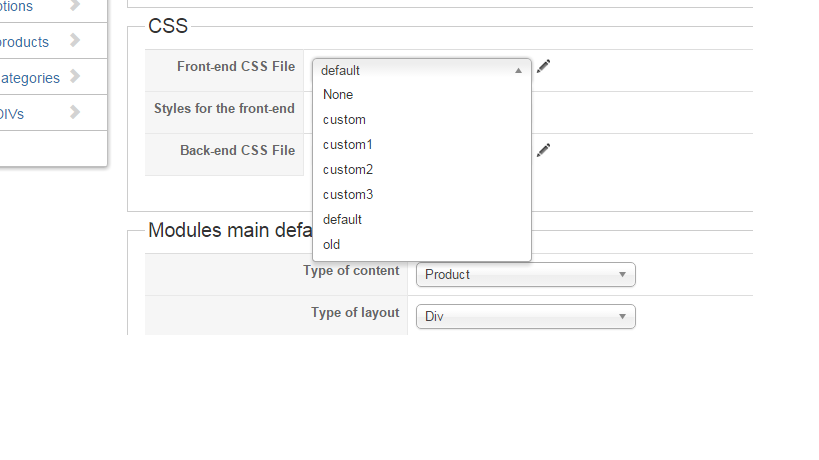Collapse the Front-end CSS File dropdown
This screenshot has height=460, width=819.
tap(421, 70)
